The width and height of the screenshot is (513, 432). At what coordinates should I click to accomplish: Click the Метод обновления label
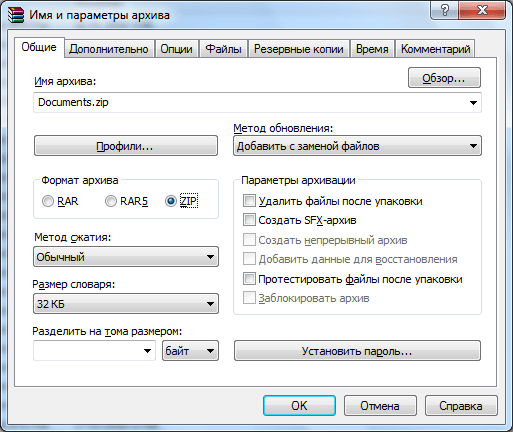[x=283, y=128]
